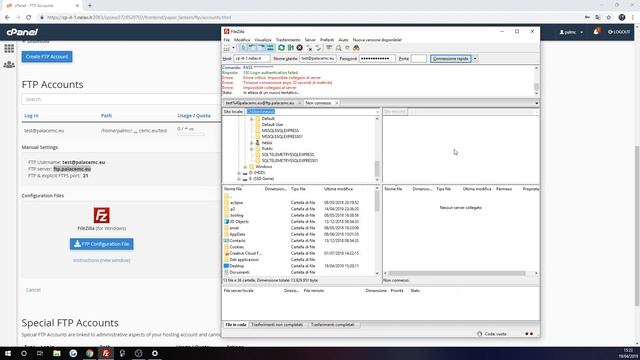This screenshot has height=360, width=640.
Task: Click FTP Configuration File button in cPanel
Action: point(102,244)
